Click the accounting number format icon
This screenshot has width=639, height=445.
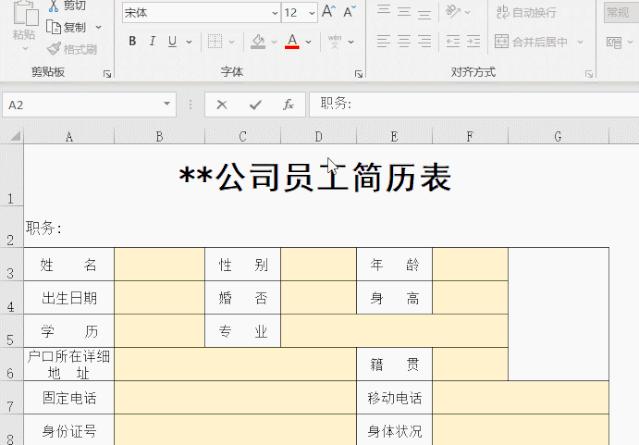614,42
